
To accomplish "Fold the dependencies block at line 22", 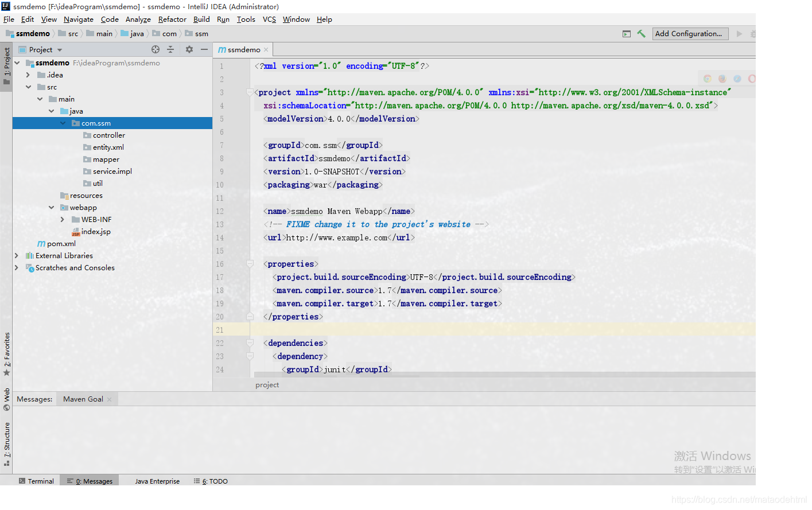I will (250, 343).
